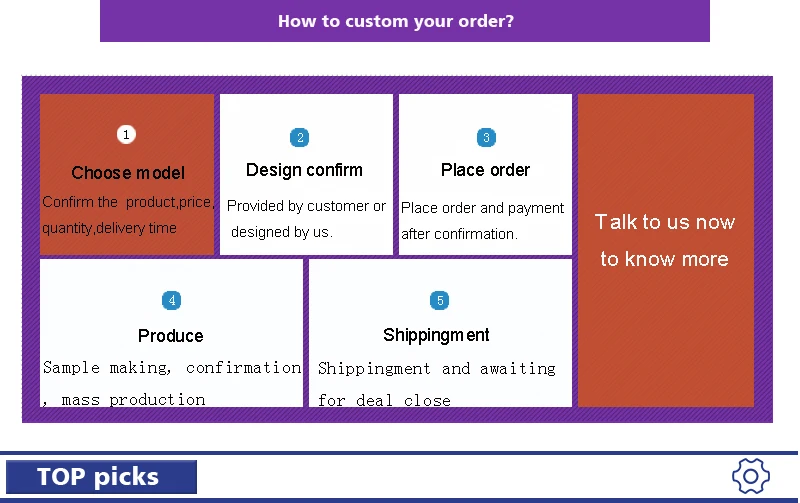This screenshot has height=503, width=800.
Task: Click 'Shippingment and awaiting' description text
Action: (436, 369)
